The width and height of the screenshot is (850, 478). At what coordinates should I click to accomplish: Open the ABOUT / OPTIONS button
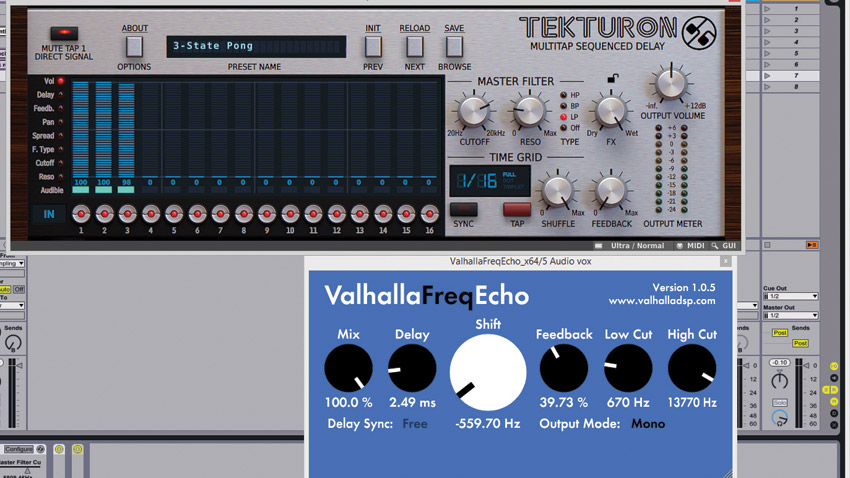134,47
